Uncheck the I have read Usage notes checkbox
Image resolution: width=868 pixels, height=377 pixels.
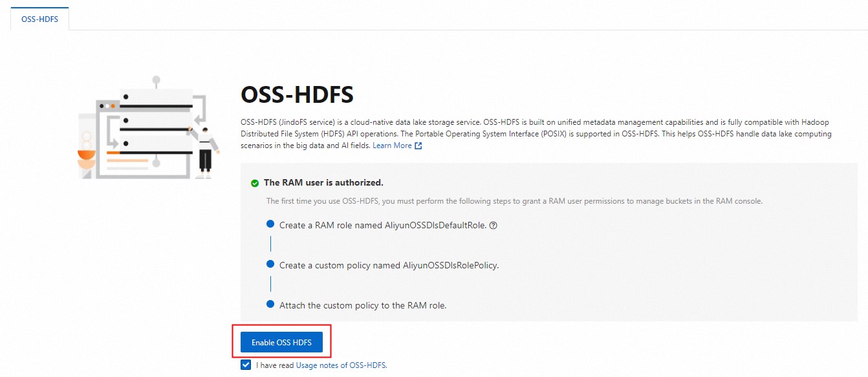point(246,365)
